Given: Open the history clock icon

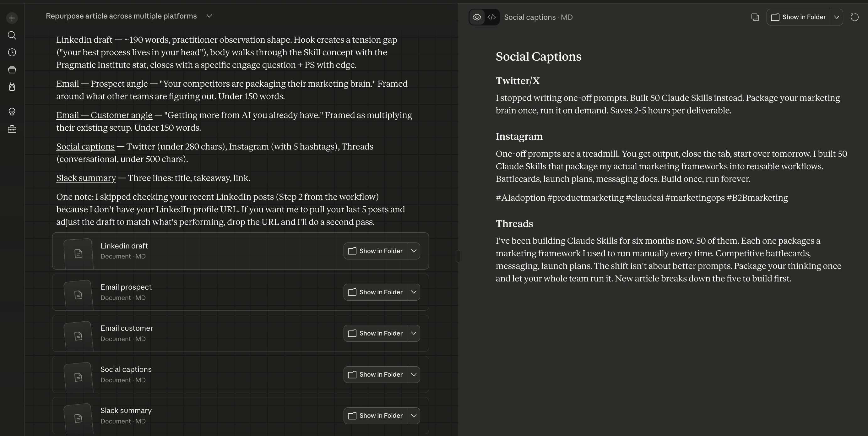Looking at the screenshot, I should 12,52.
